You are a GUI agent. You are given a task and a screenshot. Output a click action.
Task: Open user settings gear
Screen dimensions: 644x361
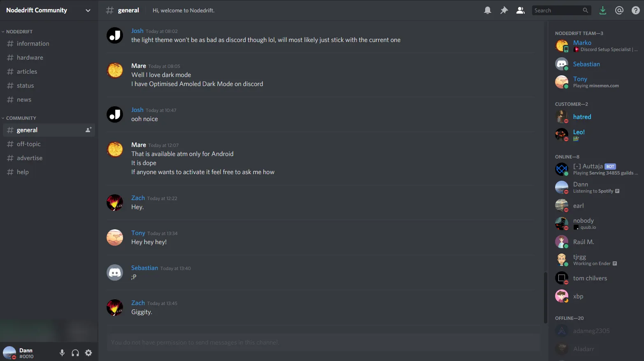tap(88, 353)
